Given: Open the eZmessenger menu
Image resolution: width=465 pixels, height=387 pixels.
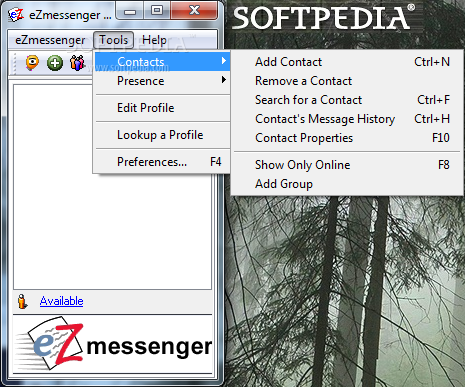Looking at the screenshot, I should pyautogui.click(x=50, y=40).
